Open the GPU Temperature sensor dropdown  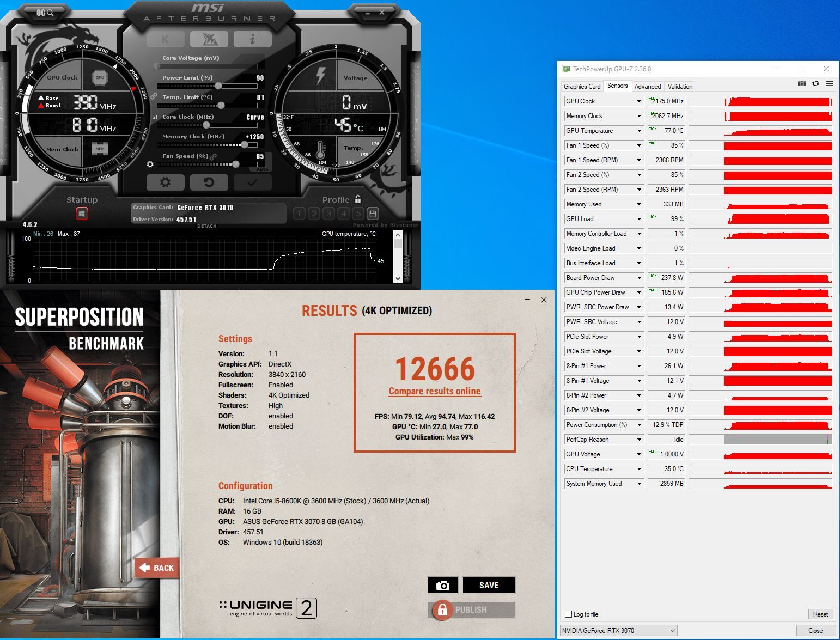coord(639,131)
